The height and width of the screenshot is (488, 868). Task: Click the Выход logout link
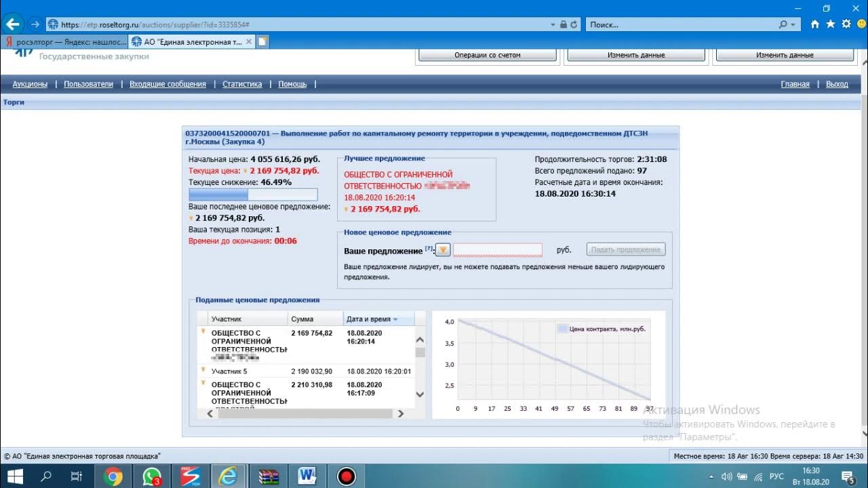point(837,84)
